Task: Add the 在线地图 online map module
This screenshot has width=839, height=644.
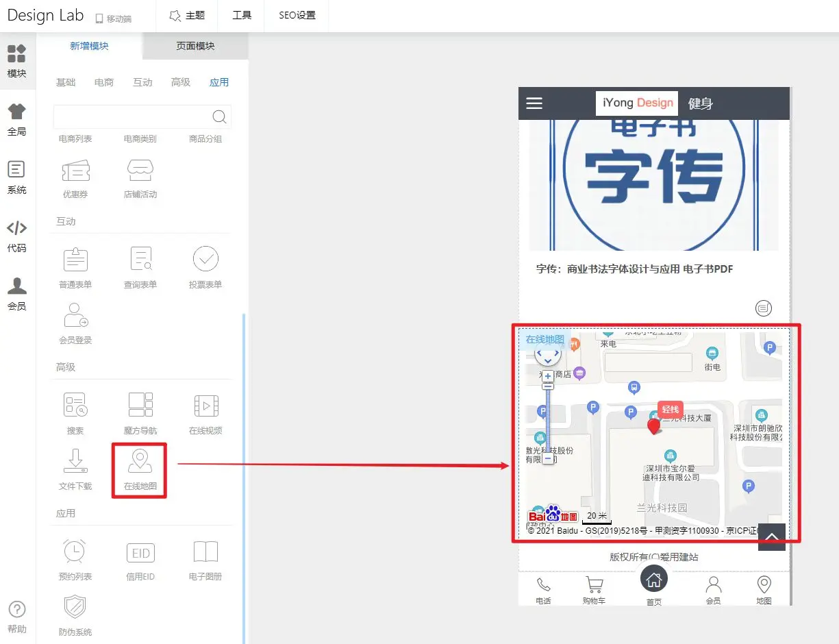Action: [x=140, y=469]
